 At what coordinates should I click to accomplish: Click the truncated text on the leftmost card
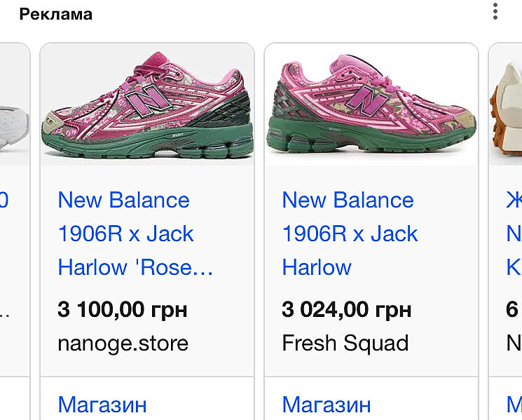[4, 311]
